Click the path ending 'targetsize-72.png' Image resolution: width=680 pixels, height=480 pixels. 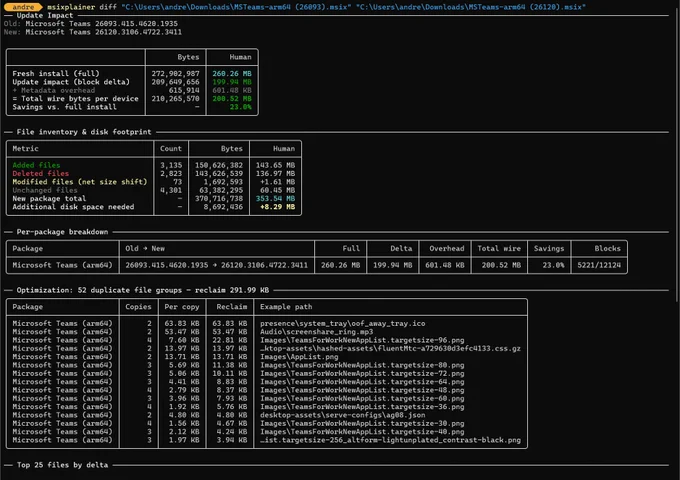(362, 373)
